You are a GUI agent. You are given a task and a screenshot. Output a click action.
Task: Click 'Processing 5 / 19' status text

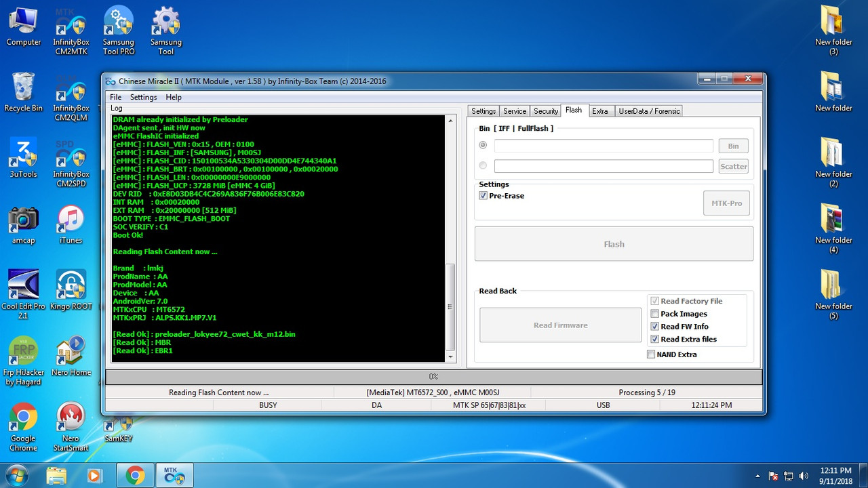pyautogui.click(x=647, y=392)
